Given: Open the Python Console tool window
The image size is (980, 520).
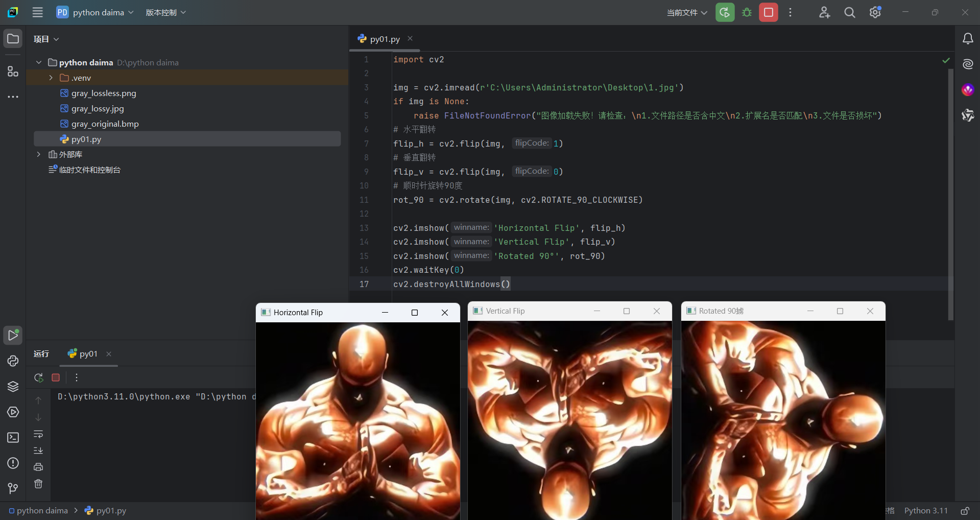Looking at the screenshot, I should (x=13, y=361).
